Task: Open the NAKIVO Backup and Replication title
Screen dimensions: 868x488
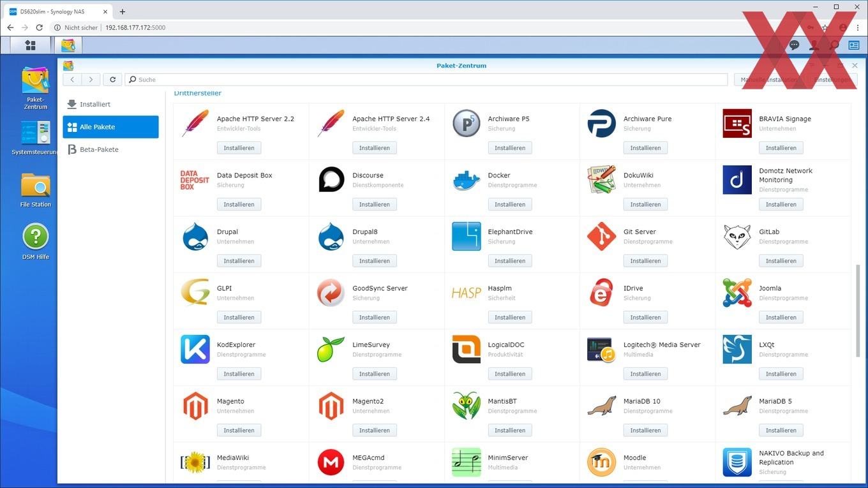Action: pyautogui.click(x=791, y=458)
